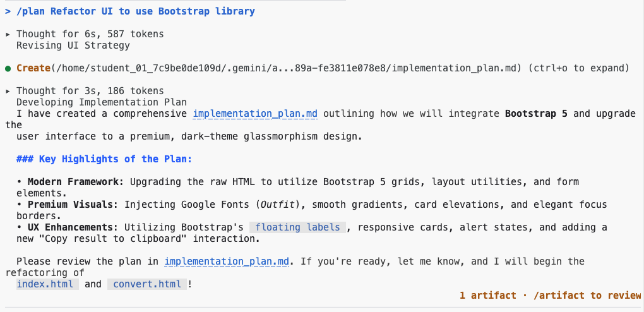Click the 'UX Enhancements' bullet heading
644x312 pixels.
(x=73, y=227)
